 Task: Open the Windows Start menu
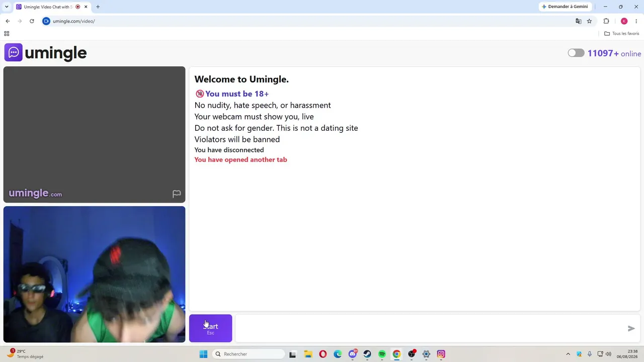203,354
